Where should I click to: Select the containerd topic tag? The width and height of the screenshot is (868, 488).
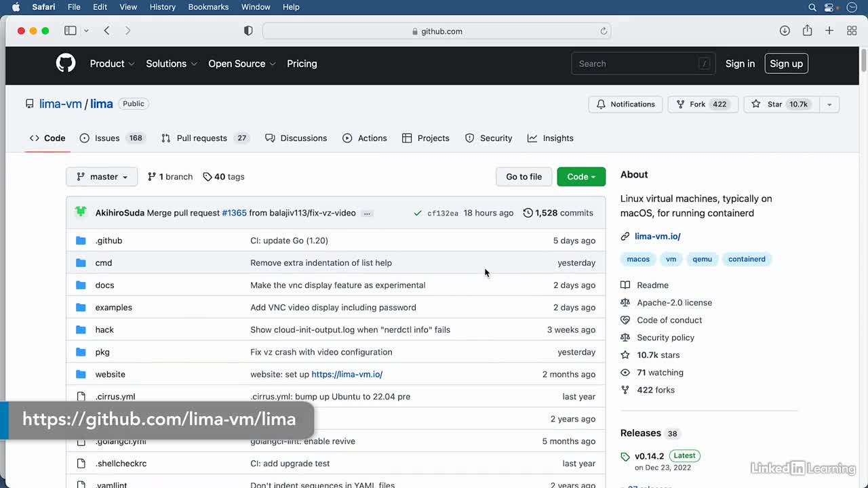747,259
